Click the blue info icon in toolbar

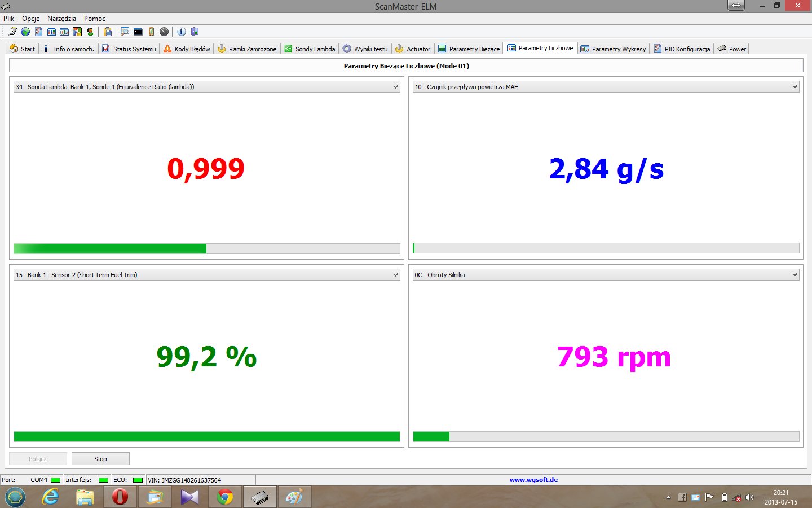coord(182,32)
